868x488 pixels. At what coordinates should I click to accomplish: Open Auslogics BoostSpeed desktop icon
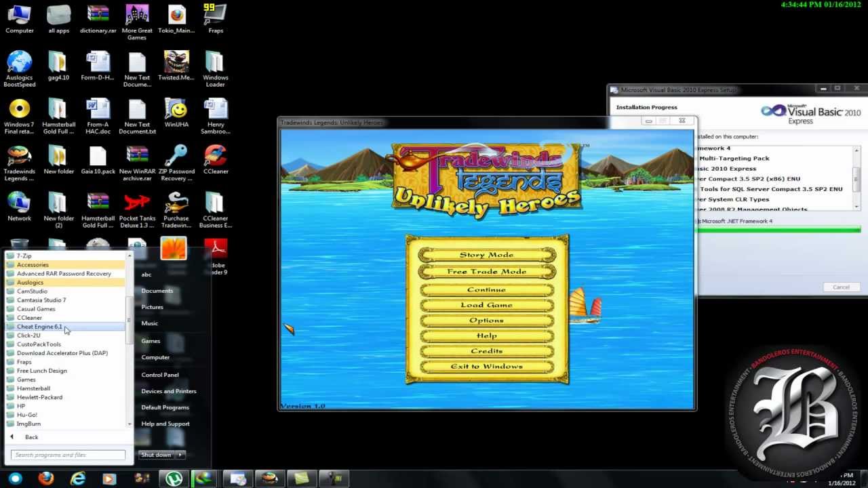(x=19, y=69)
